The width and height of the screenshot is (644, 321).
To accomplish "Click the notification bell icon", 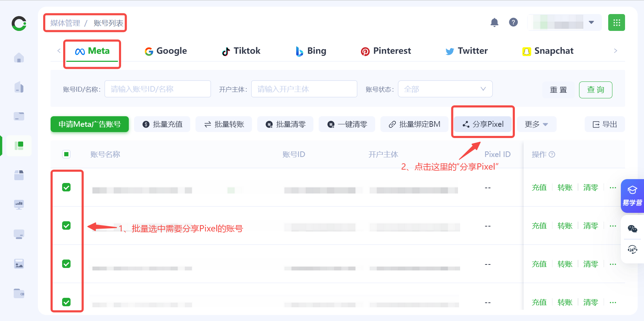I will (x=494, y=22).
